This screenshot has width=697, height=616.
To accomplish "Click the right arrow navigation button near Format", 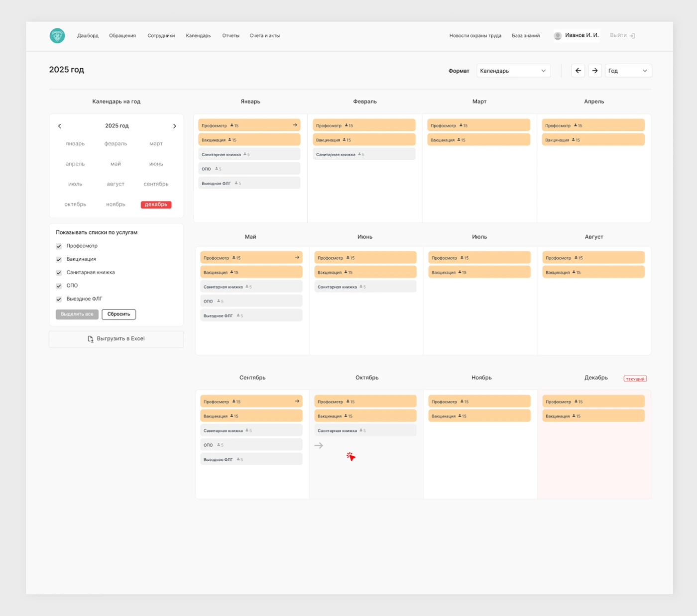I will pyautogui.click(x=595, y=71).
